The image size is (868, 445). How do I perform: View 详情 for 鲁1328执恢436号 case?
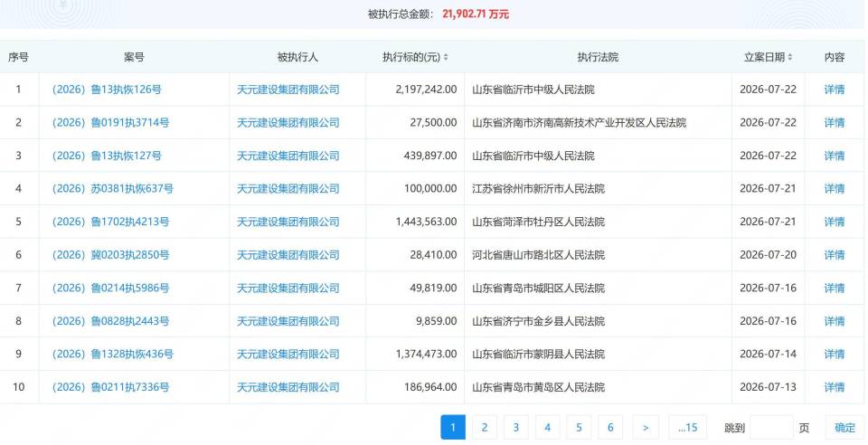pyautogui.click(x=835, y=354)
